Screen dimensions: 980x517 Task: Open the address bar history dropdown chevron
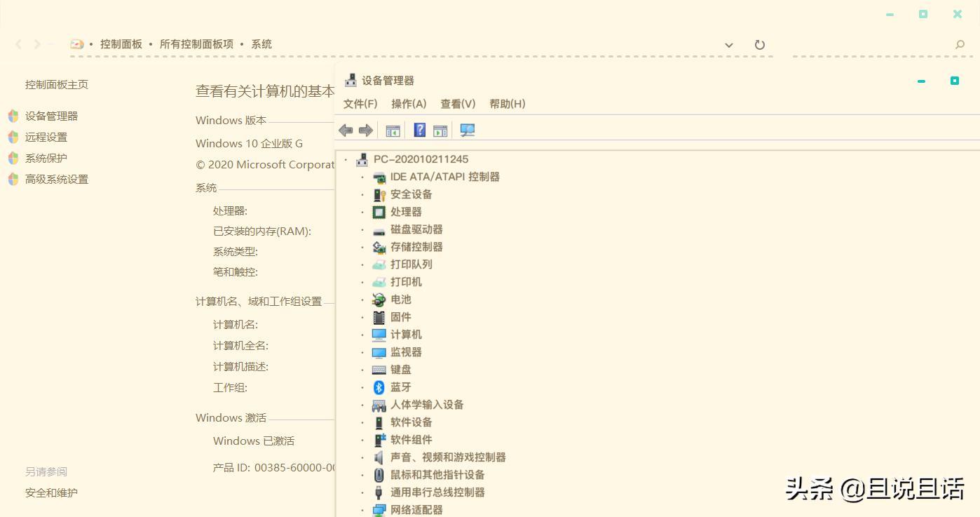tap(729, 45)
